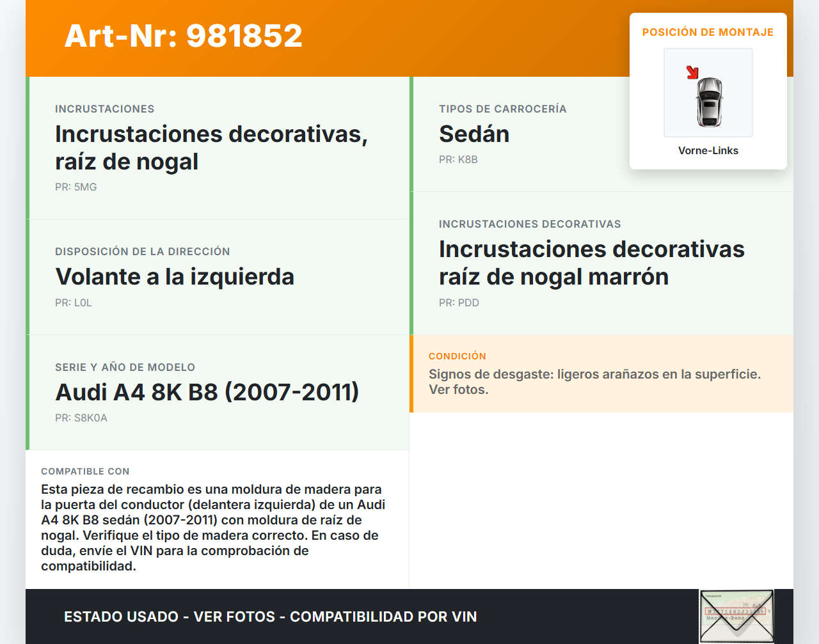Click the PR: 5MG code
Screen dimensions: 819x644
coord(76,187)
